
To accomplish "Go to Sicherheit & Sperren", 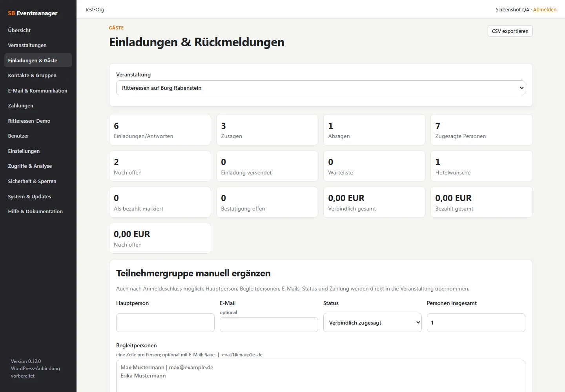I will point(38,181).
